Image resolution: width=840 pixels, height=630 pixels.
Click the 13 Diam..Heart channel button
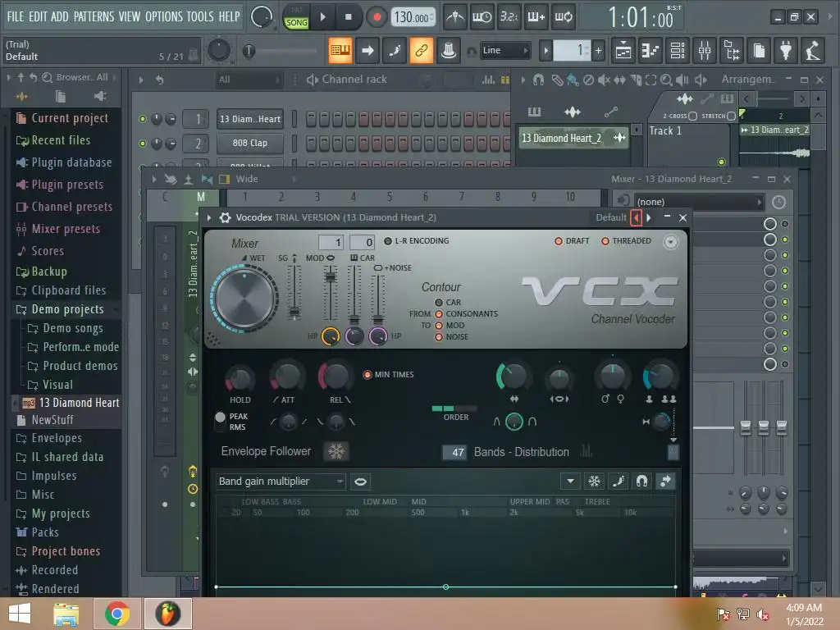[x=249, y=119]
